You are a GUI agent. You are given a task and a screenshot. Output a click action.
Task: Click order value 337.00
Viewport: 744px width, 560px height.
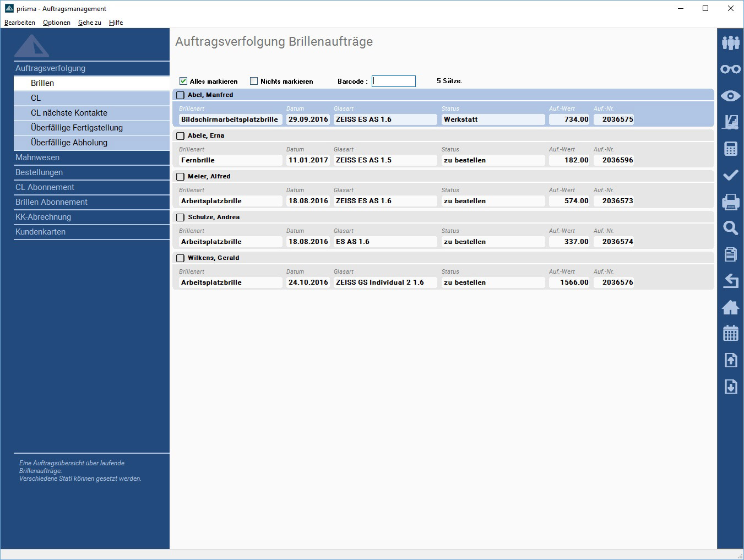[x=569, y=242]
